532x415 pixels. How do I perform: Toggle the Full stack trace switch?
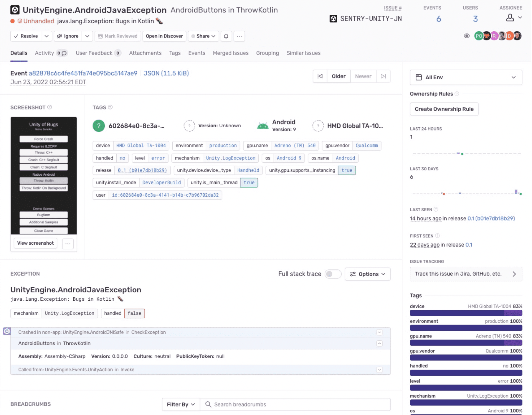(x=333, y=274)
